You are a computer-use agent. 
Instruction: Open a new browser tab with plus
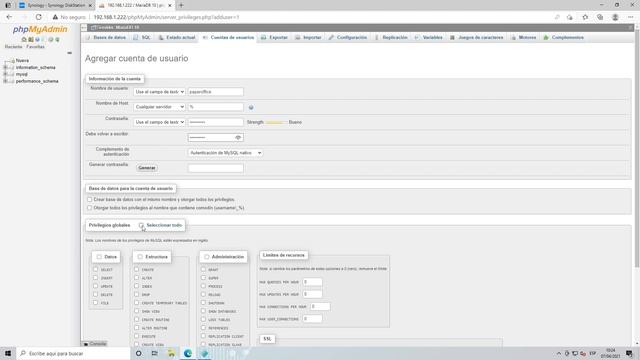coord(181,5)
